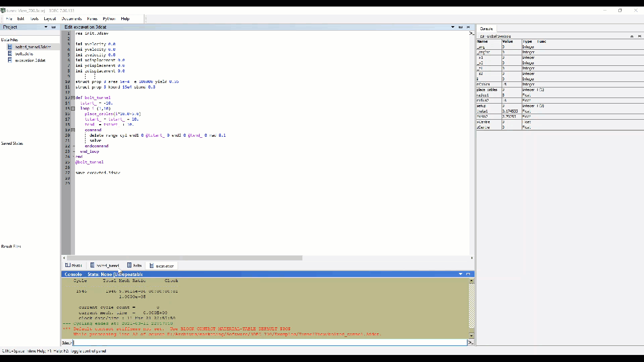
Task: Open the Console pane dropdown arrow
Action: click(x=460, y=274)
